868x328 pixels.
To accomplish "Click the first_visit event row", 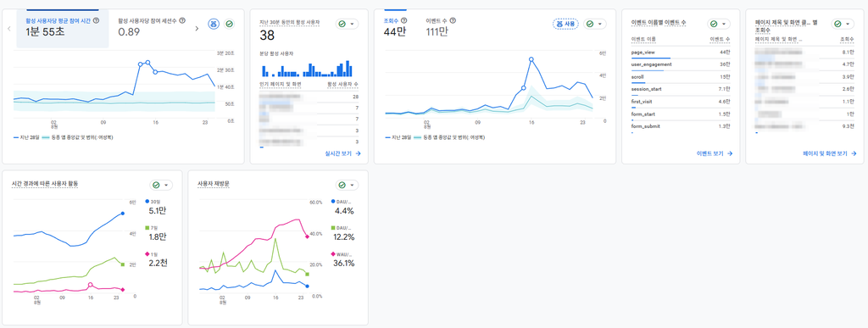I will point(681,103).
